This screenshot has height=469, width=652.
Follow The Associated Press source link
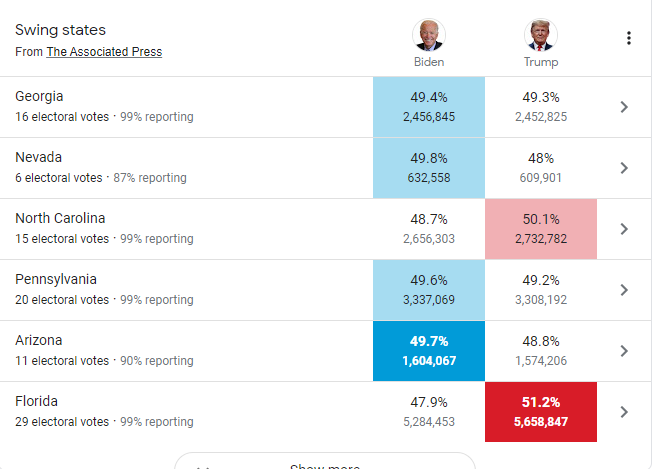(104, 52)
